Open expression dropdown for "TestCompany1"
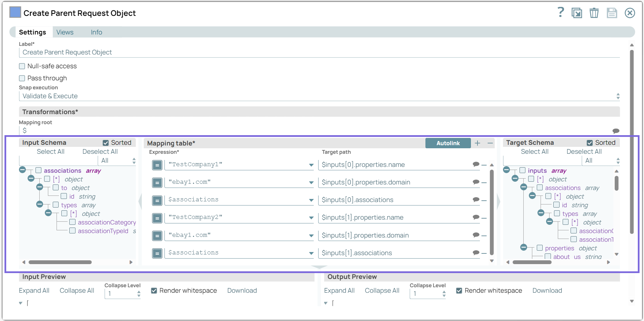644x321 pixels. (311, 165)
